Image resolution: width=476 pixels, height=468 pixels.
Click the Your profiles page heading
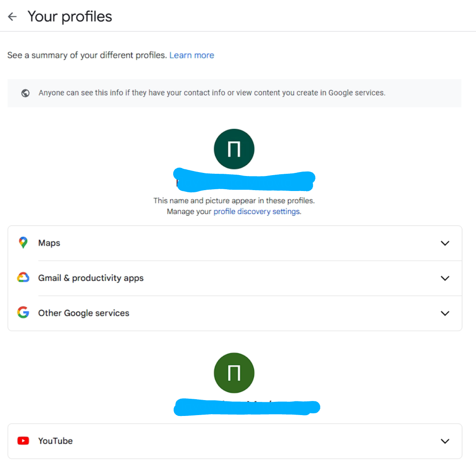(70, 16)
